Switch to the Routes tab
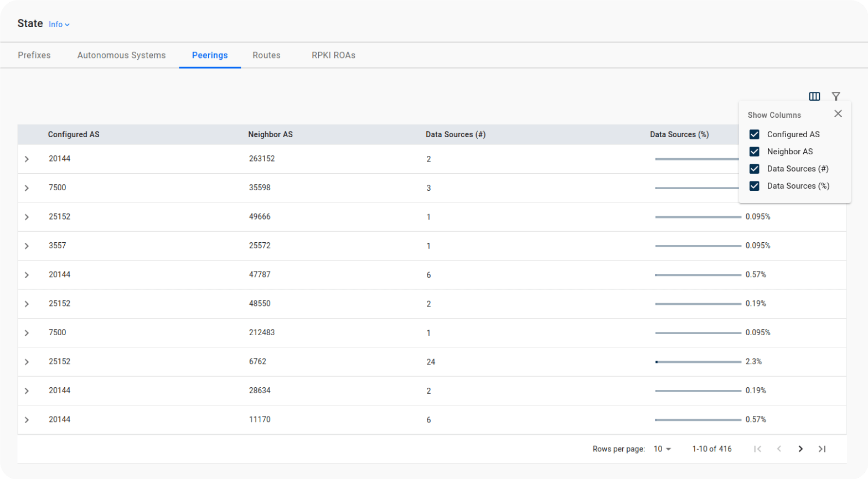868x479 pixels. [x=266, y=55]
